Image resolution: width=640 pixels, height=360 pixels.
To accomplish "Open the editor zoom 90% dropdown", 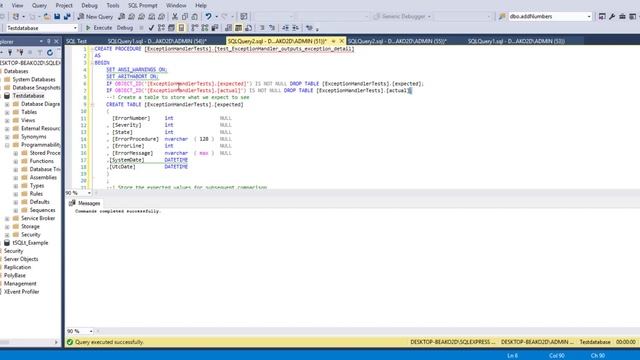I will (89, 193).
